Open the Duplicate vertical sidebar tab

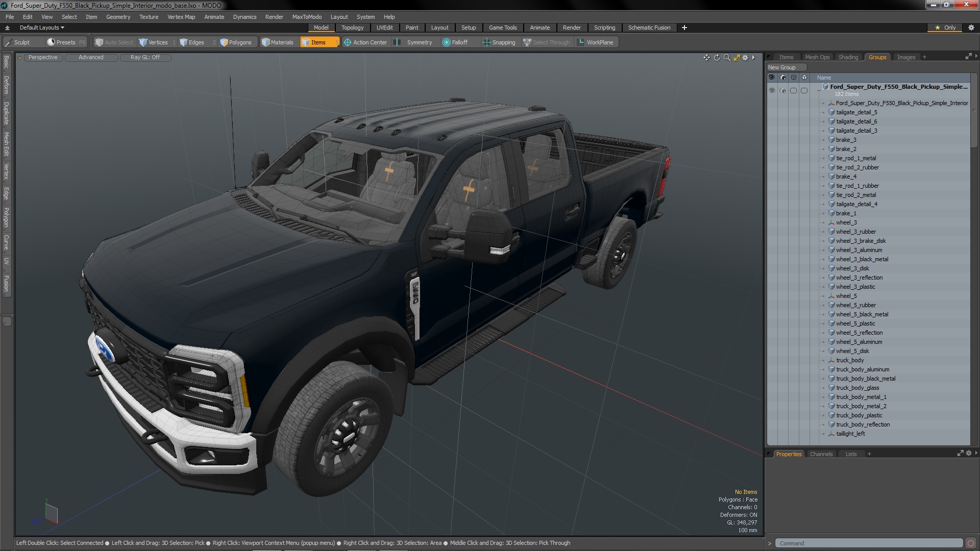6,114
